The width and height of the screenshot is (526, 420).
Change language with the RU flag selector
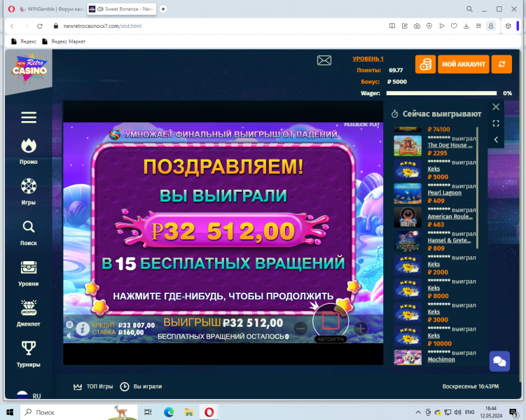pyautogui.click(x=29, y=395)
